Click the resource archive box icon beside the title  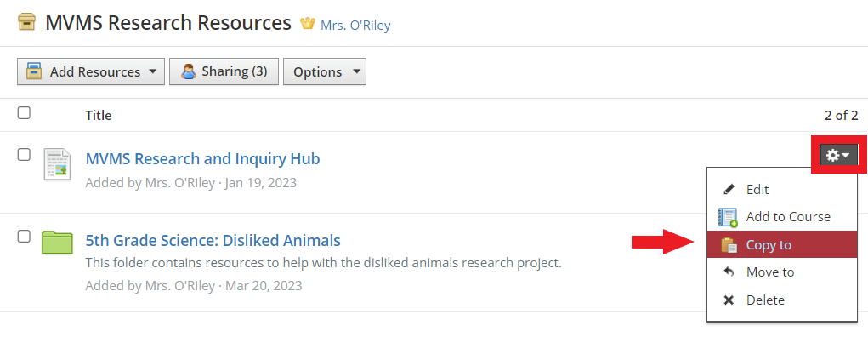click(26, 23)
